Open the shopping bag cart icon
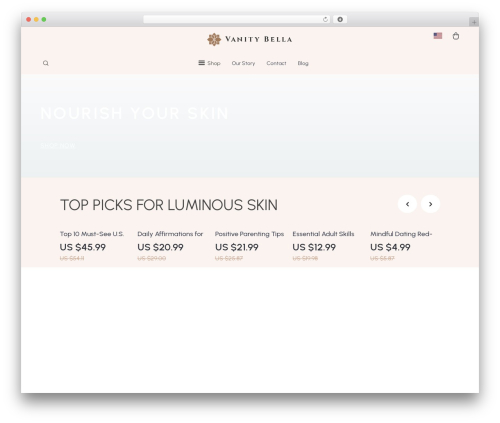This screenshot has width=500, height=423. pyautogui.click(x=456, y=36)
